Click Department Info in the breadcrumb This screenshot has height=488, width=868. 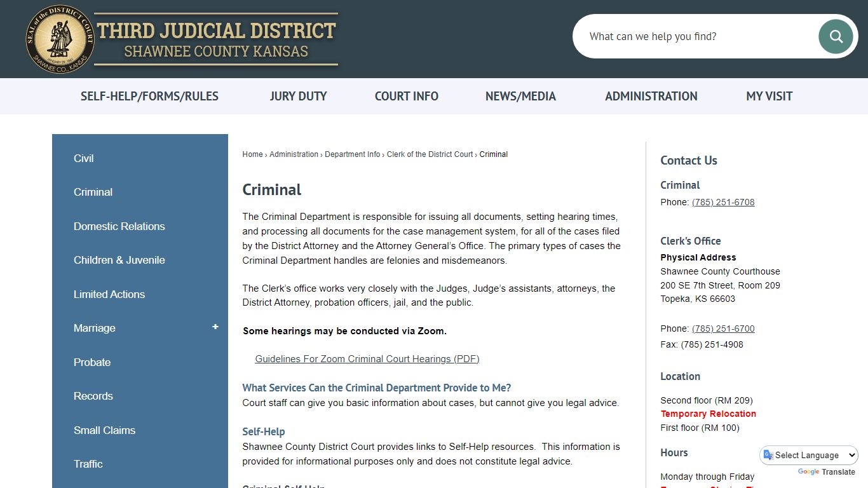pyautogui.click(x=352, y=154)
